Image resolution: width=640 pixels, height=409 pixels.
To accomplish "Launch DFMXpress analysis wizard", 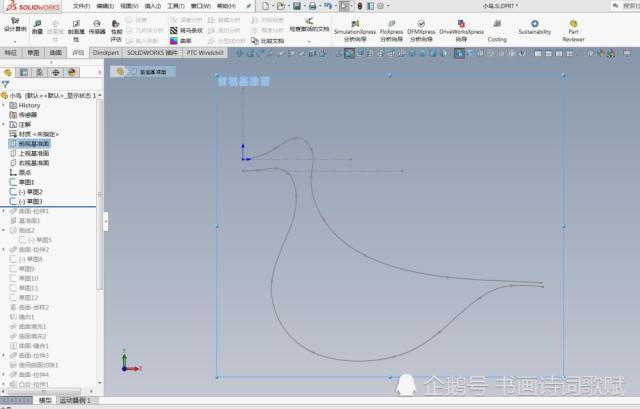I will point(421,31).
